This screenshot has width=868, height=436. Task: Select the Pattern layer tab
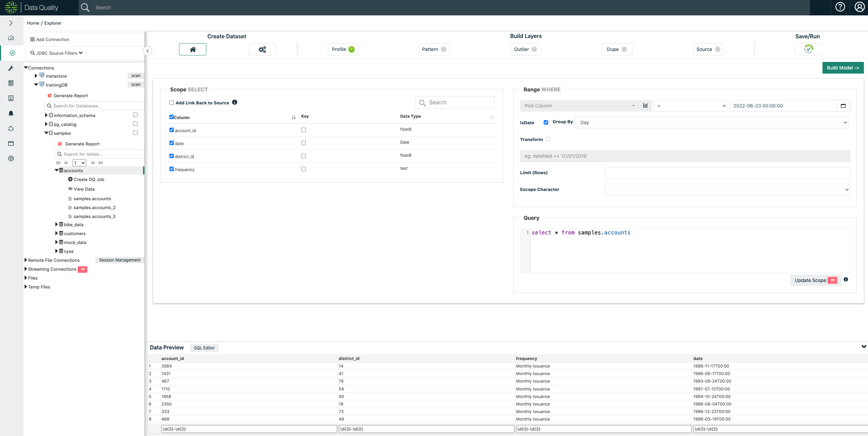(434, 49)
